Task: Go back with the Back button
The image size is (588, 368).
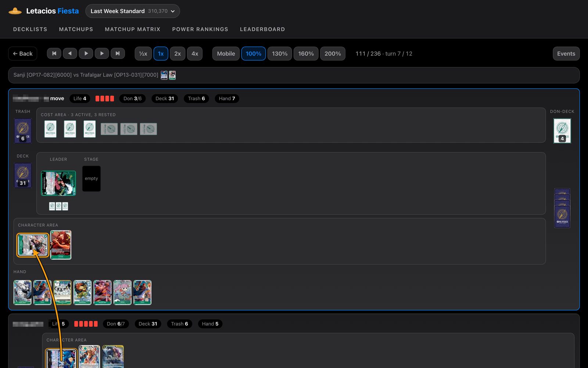Action: (x=23, y=53)
